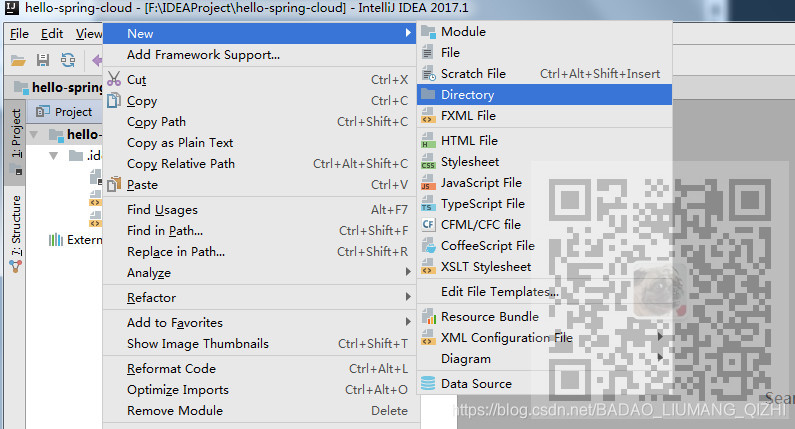Click the Module icon in the New submenu
Viewport: 795px width, 429px height.
(428, 32)
